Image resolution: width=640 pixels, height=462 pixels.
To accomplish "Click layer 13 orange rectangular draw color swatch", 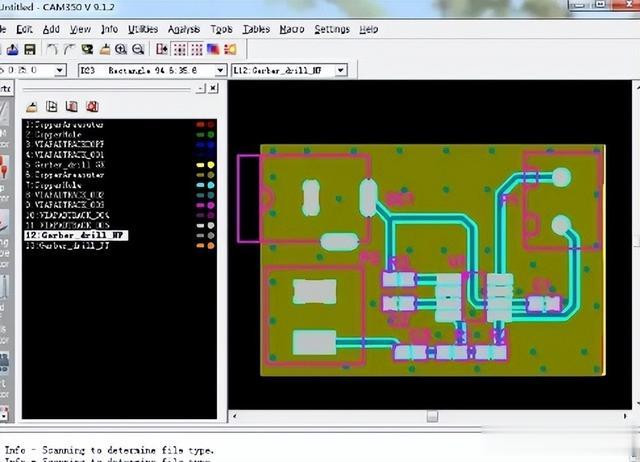I will (200, 246).
